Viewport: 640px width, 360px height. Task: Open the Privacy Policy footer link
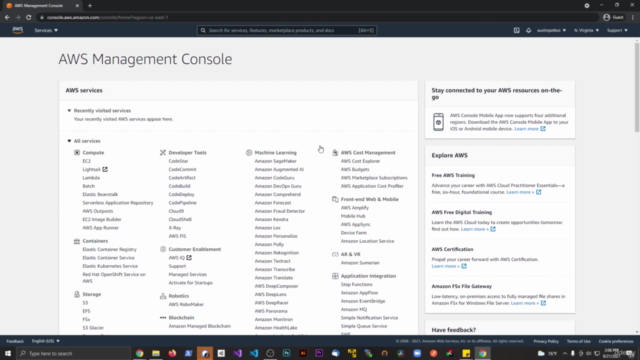pyautogui.click(x=546, y=341)
